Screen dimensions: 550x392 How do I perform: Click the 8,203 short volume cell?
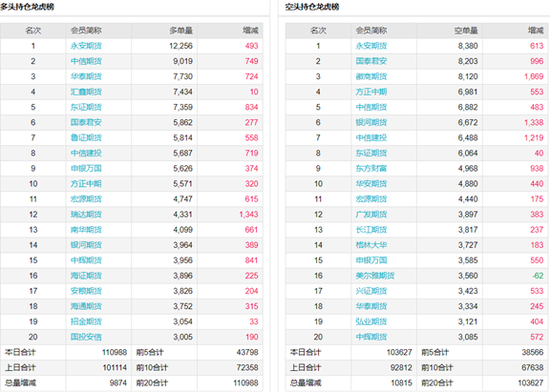pos(468,61)
